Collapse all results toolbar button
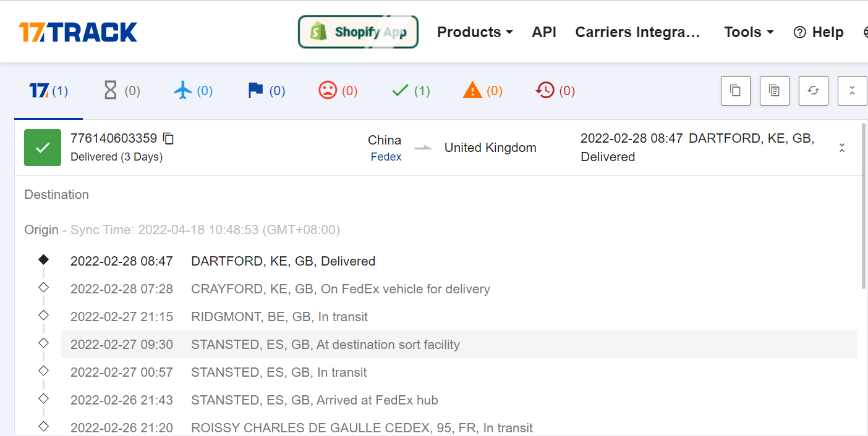 [853, 91]
